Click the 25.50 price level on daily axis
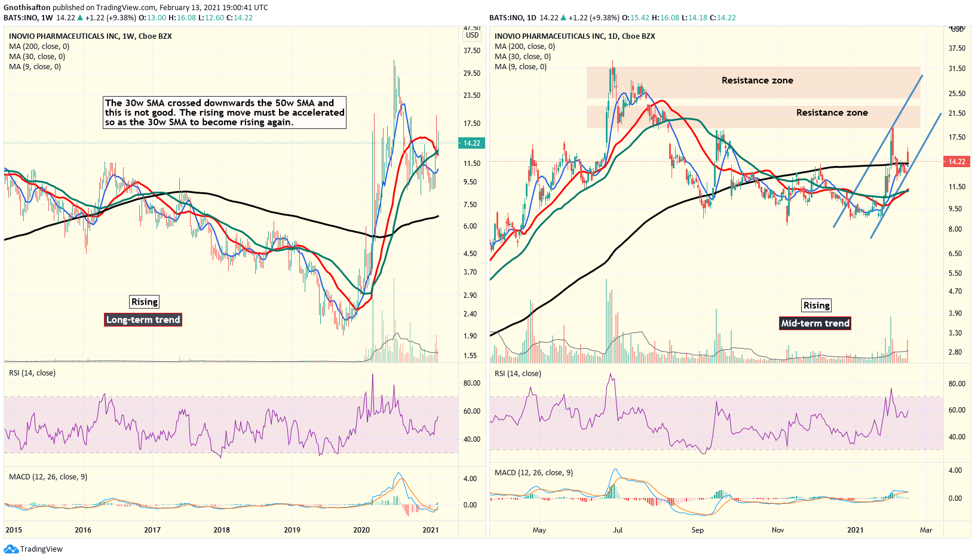The image size is (975, 560). 957,94
